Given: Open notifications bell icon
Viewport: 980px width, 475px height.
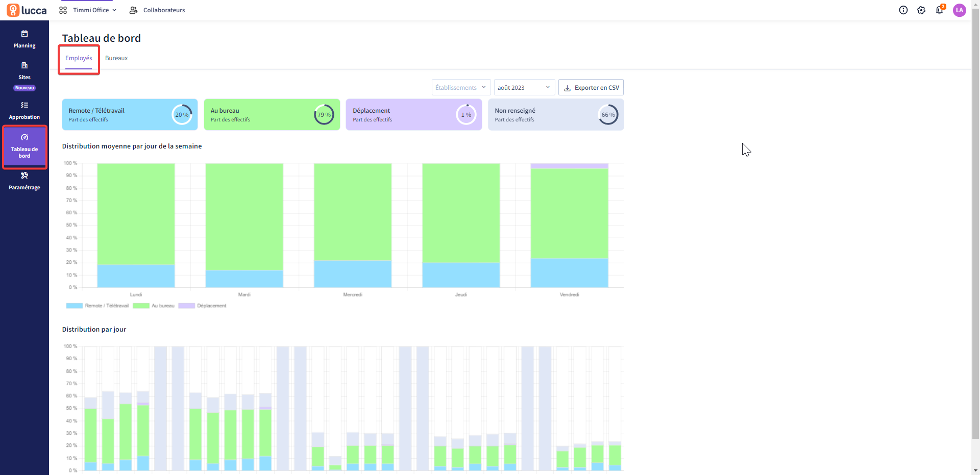Looking at the screenshot, I should point(940,10).
